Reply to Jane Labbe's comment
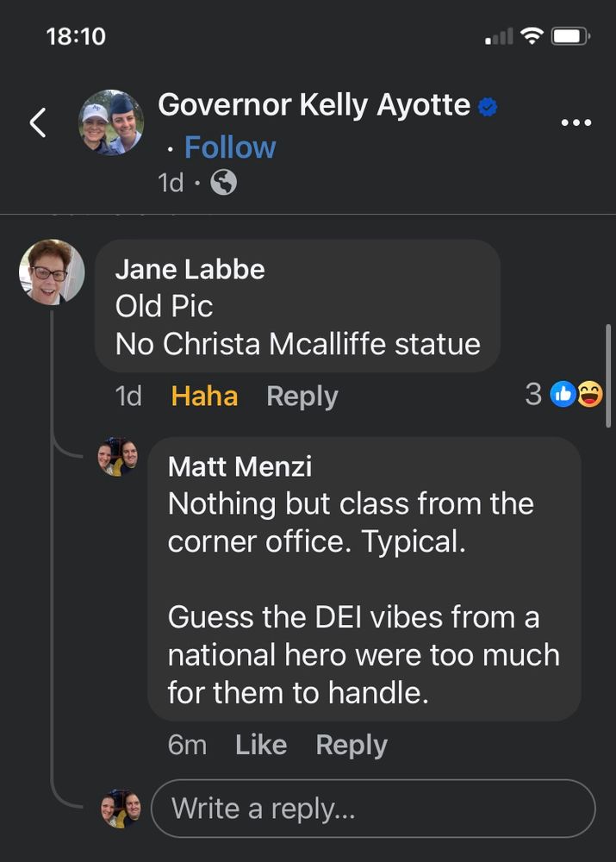This screenshot has height=862, width=616. 302,396
